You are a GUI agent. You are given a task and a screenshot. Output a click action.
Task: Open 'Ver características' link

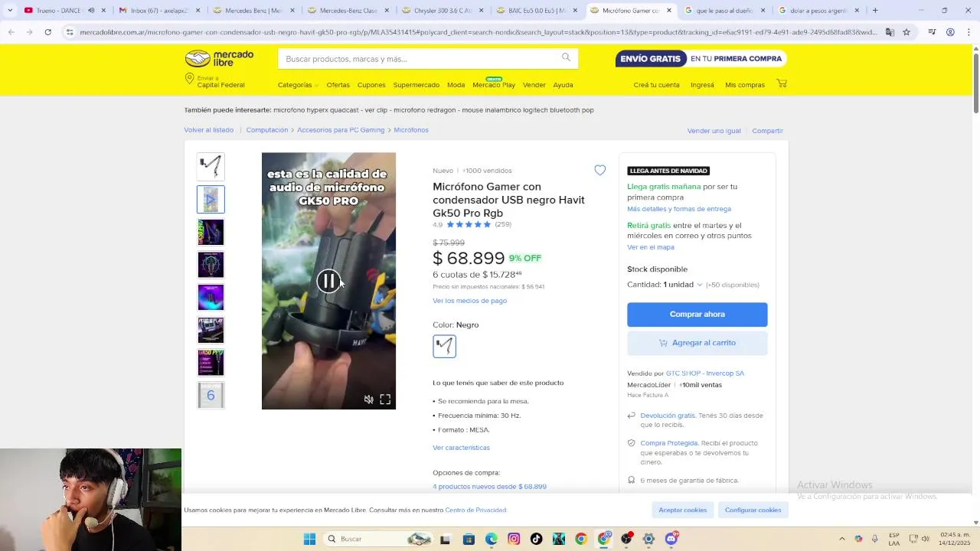(x=461, y=448)
